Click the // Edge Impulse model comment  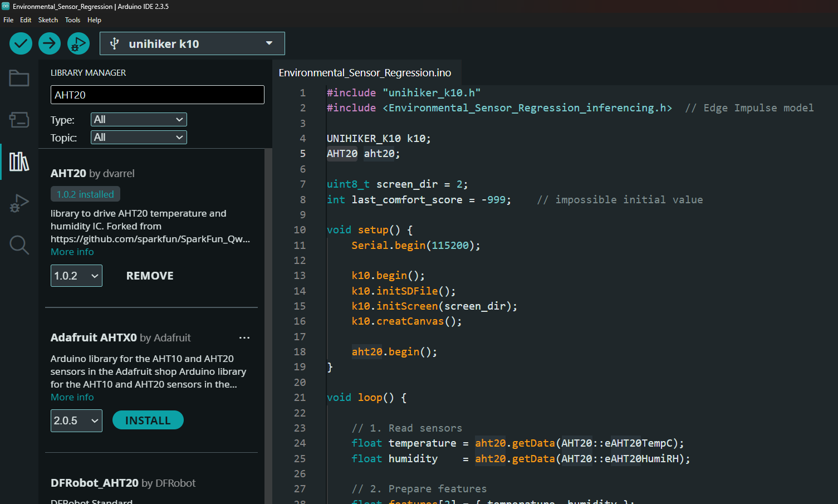[749, 108]
